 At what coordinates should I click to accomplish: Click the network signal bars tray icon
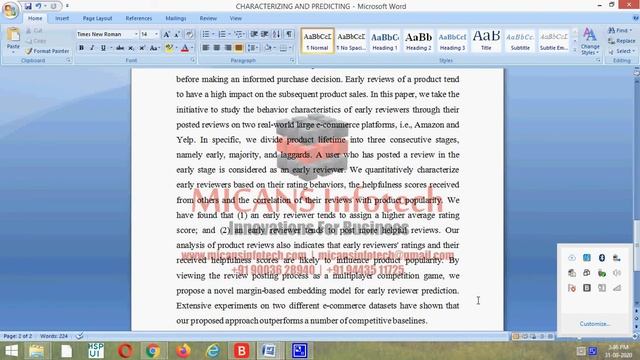pyautogui.click(x=617, y=288)
